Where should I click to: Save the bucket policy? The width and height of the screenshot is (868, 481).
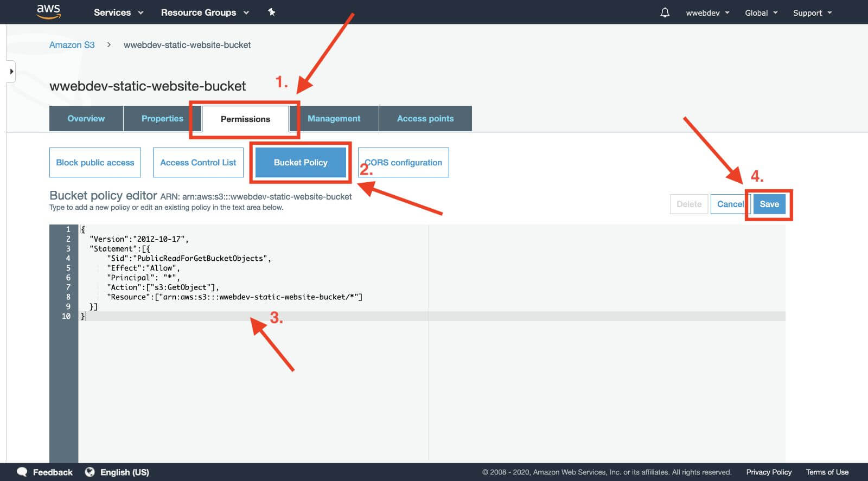pyautogui.click(x=769, y=204)
